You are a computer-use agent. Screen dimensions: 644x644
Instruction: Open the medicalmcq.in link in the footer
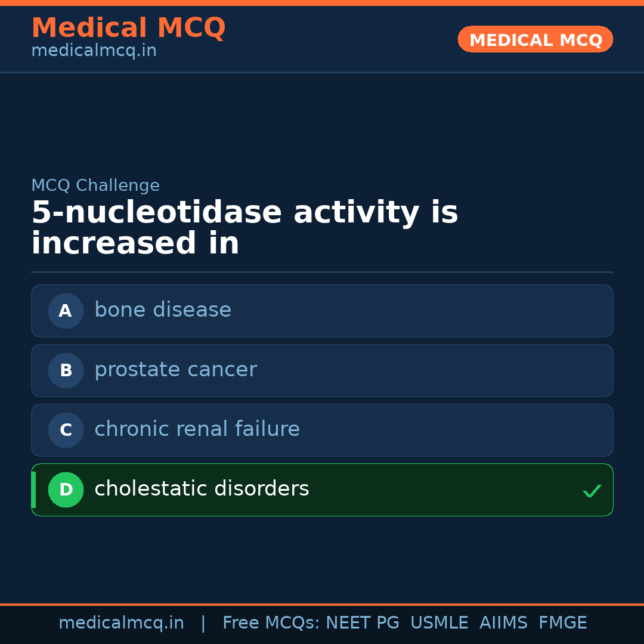click(x=121, y=623)
